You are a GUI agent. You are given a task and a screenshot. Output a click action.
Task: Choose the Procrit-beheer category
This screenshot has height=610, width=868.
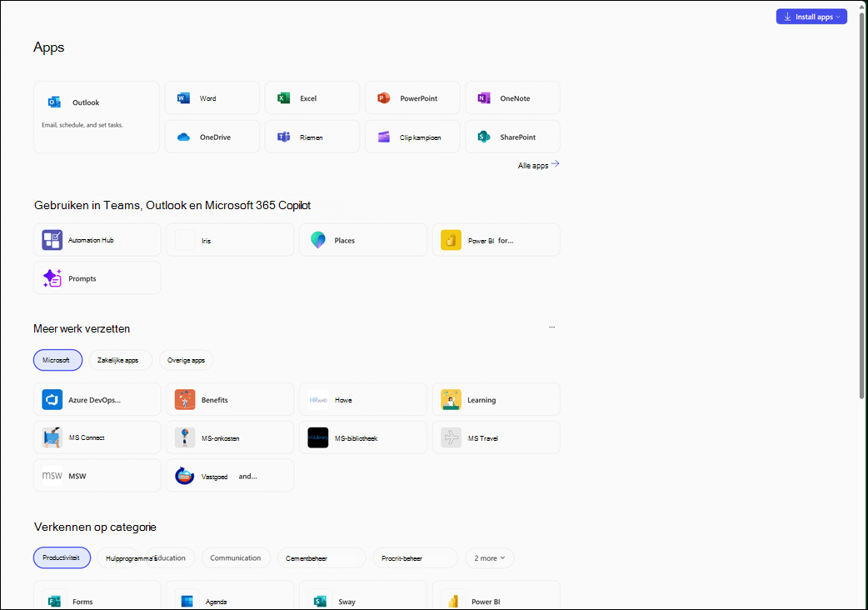pos(415,558)
